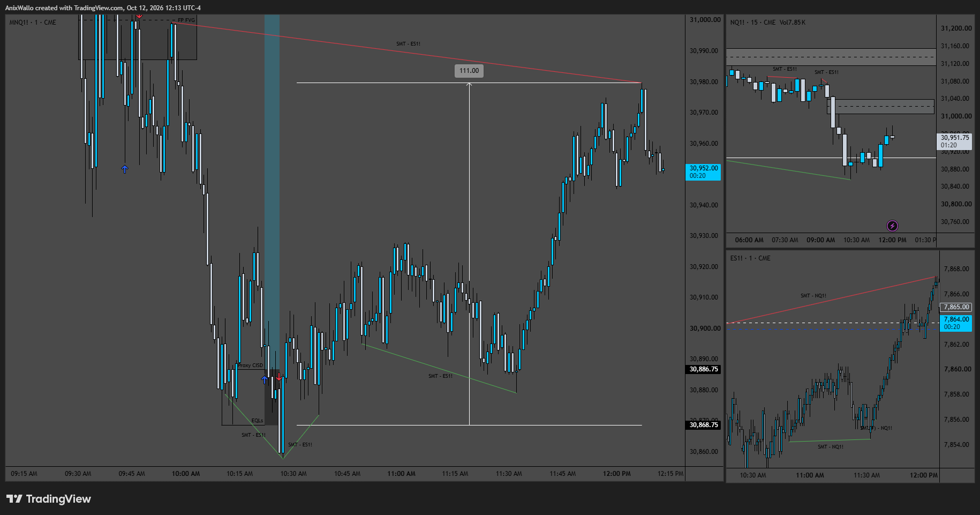Click the Vol7.85K volume indicator label
Screen dimensions: 980x515
(x=793, y=23)
